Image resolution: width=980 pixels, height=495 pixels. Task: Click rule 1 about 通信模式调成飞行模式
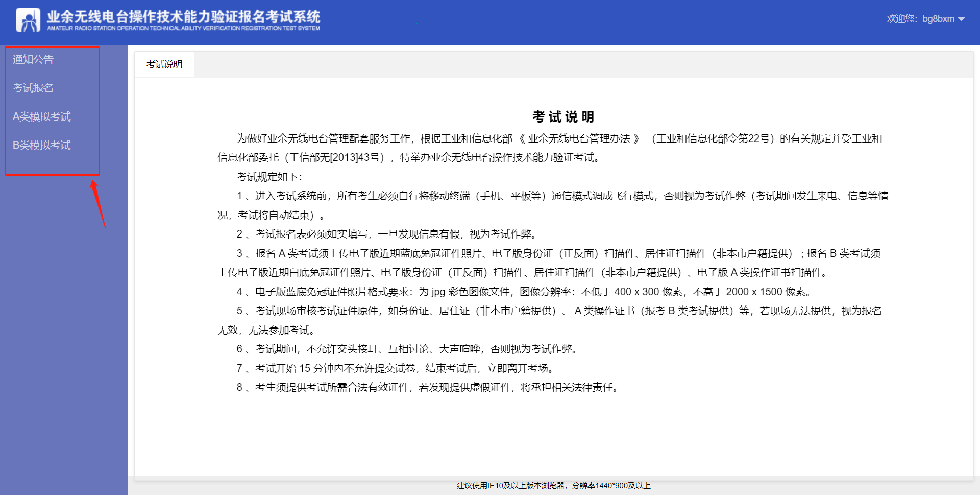click(553, 205)
